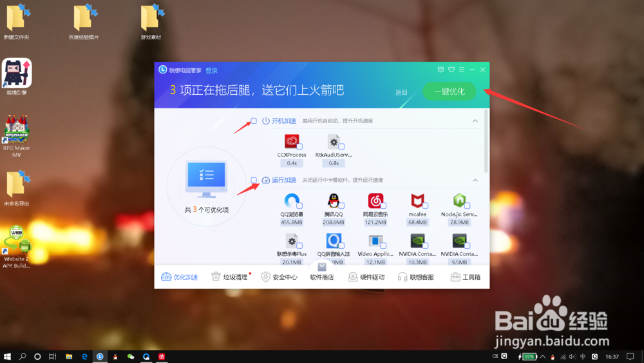Check the 运行加速 group checkbox
644x363 pixels.
[x=254, y=180]
